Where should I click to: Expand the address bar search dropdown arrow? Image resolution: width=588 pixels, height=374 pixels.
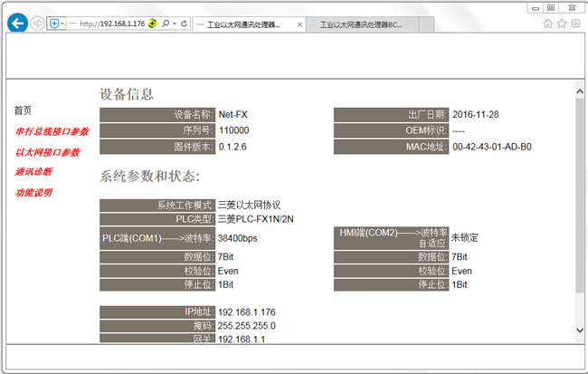pos(175,24)
